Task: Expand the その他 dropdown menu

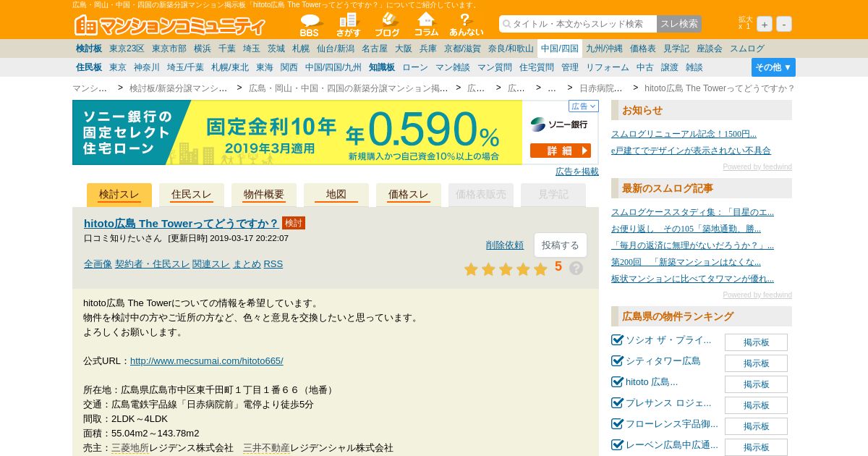Action: pos(773,67)
